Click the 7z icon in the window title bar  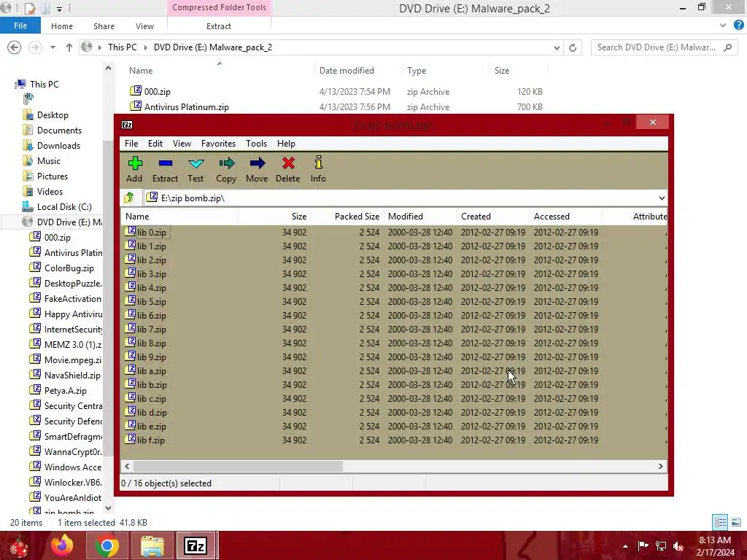click(127, 125)
